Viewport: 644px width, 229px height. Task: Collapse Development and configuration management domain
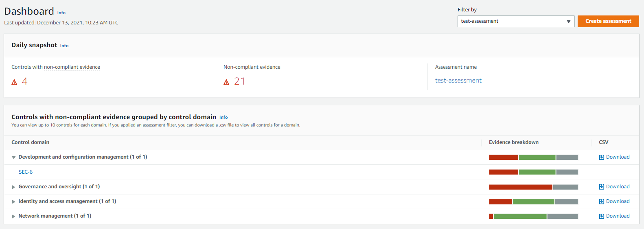pyautogui.click(x=13, y=157)
